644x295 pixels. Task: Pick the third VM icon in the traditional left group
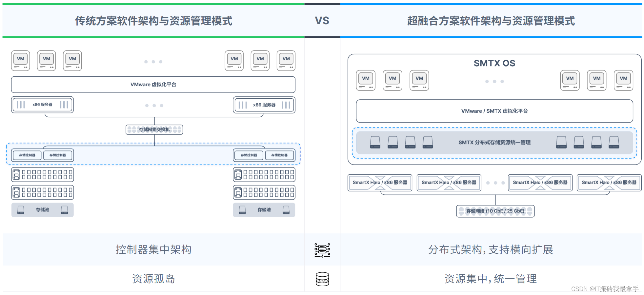point(72,61)
